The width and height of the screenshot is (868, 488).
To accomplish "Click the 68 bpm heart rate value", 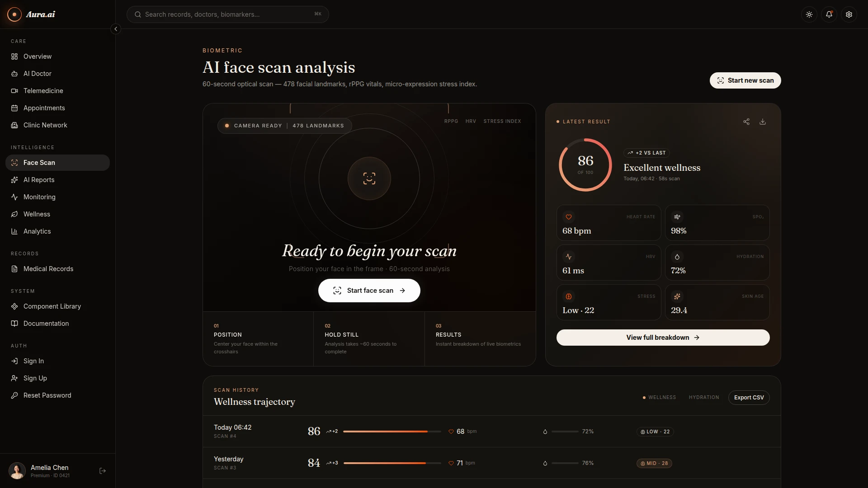I will click(576, 231).
